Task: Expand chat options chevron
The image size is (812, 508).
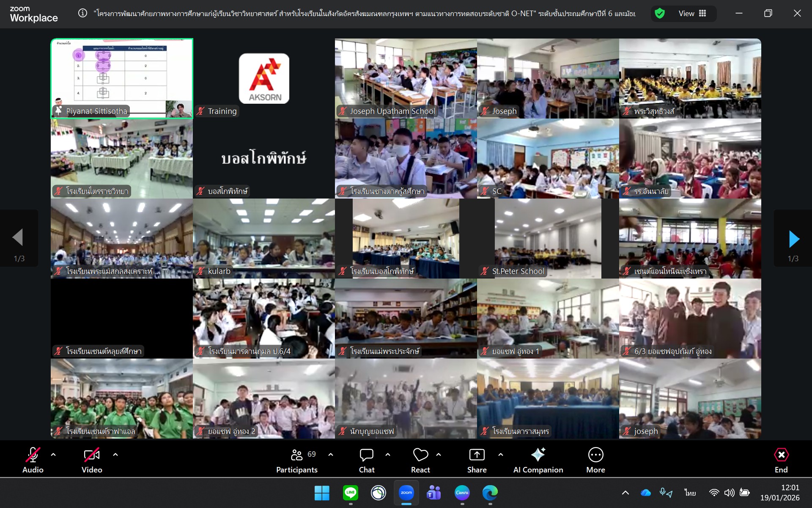Action: click(x=388, y=455)
